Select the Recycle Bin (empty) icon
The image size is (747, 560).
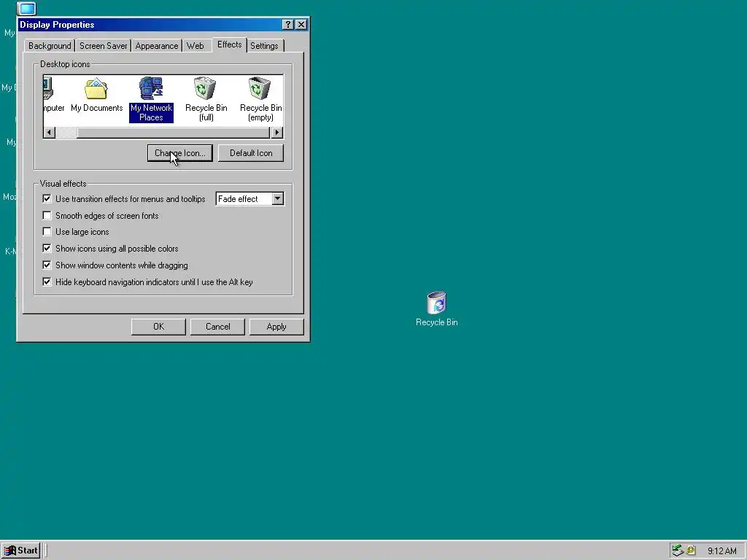coord(260,99)
